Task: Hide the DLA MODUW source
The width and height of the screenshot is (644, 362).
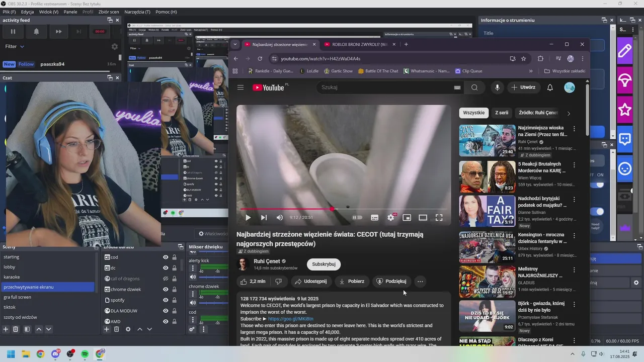Action: 166,311
